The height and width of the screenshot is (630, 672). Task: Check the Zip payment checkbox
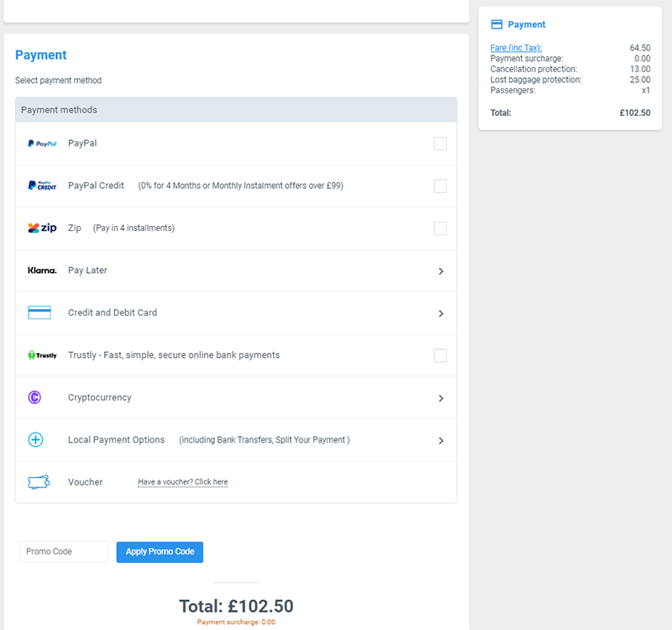[x=440, y=228]
